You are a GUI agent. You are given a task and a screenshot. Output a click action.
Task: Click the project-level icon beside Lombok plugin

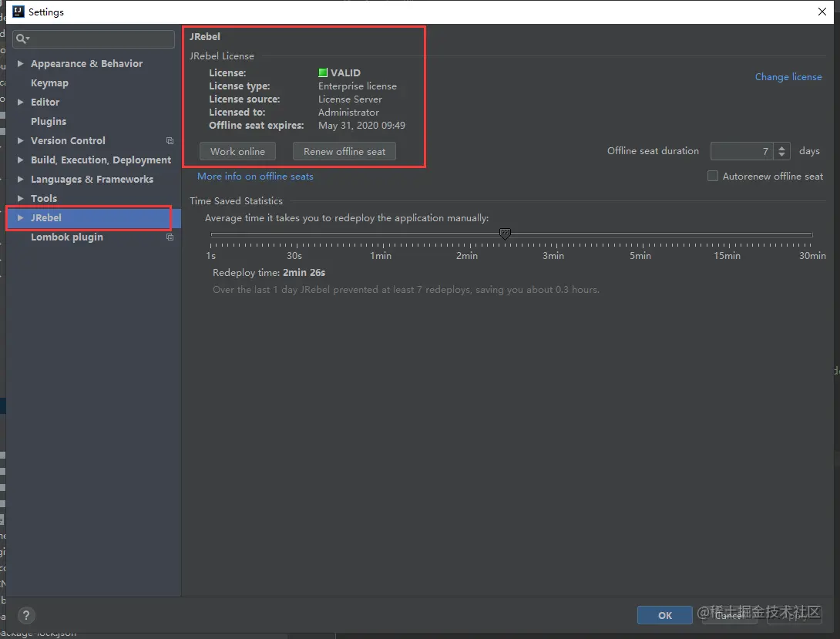[170, 237]
